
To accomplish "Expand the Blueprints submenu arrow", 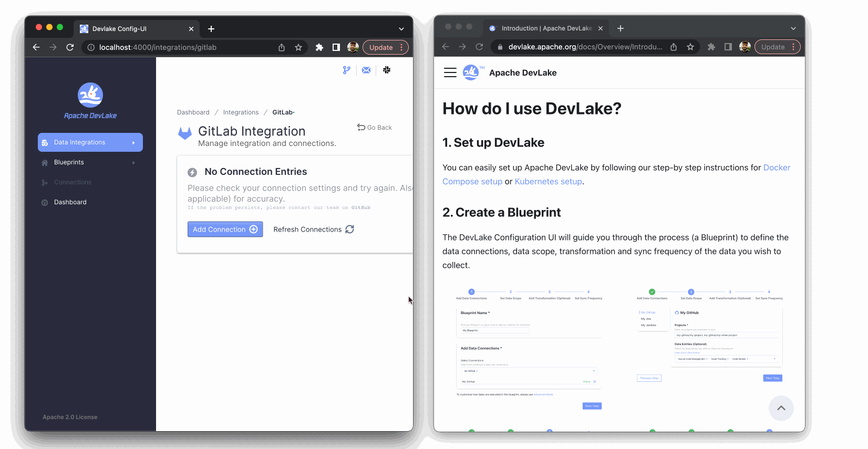I will tap(133, 162).
